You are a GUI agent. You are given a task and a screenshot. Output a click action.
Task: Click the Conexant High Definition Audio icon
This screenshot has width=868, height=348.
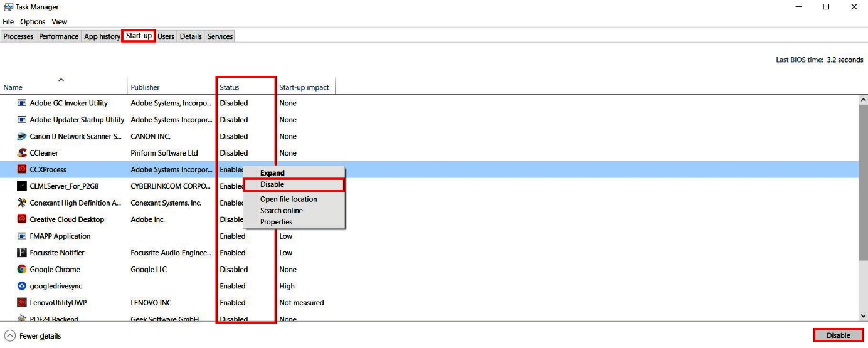(22, 203)
